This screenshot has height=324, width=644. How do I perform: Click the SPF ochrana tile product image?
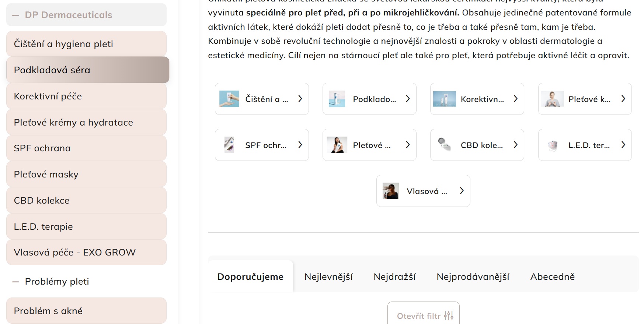pyautogui.click(x=229, y=145)
